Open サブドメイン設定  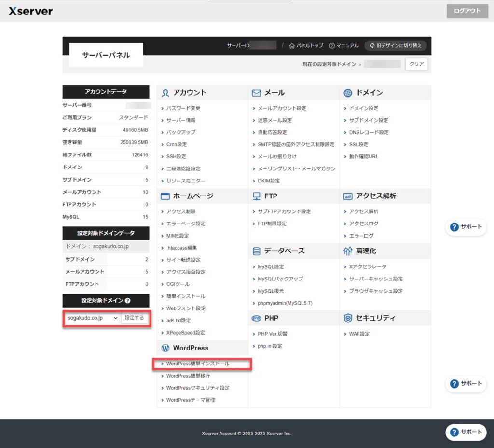point(368,120)
